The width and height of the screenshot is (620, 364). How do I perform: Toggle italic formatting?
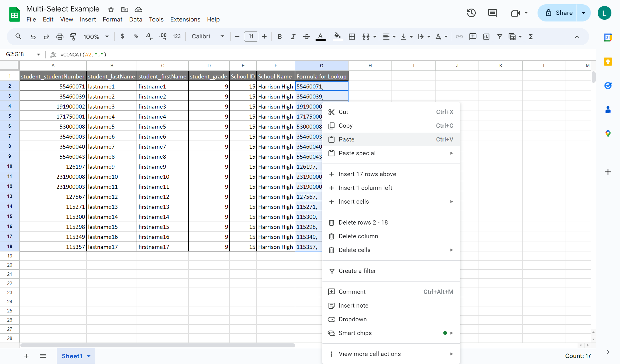tap(293, 37)
